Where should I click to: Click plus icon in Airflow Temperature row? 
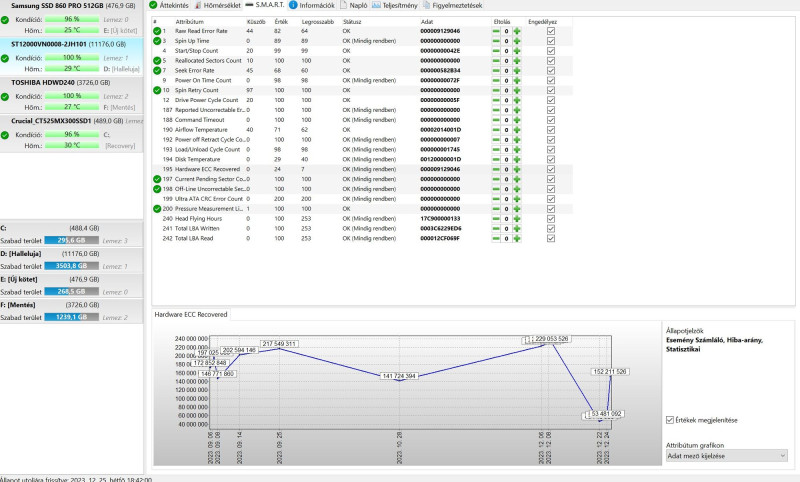(517, 130)
